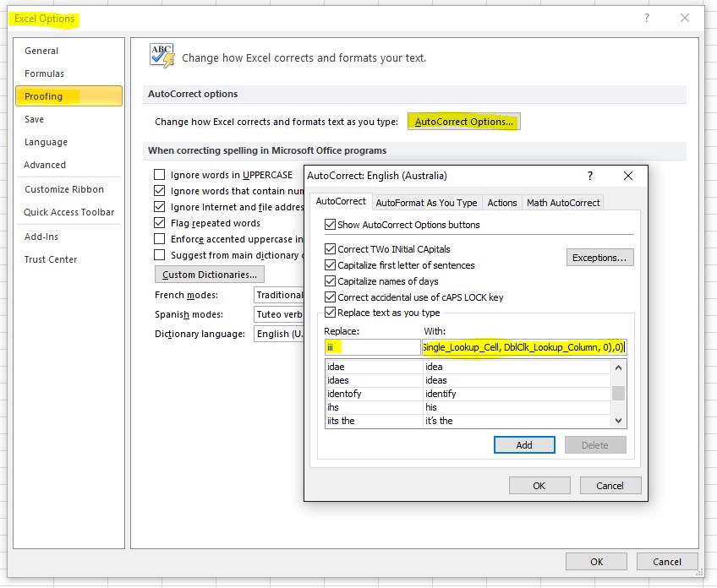Screen dimensions: 717x588
Task: Click the Replace text input field
Action: pyautogui.click(x=371, y=347)
